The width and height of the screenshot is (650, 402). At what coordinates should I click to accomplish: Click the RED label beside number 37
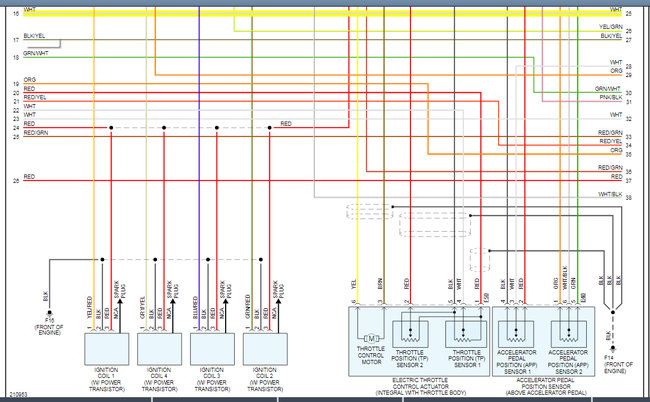(x=616, y=177)
